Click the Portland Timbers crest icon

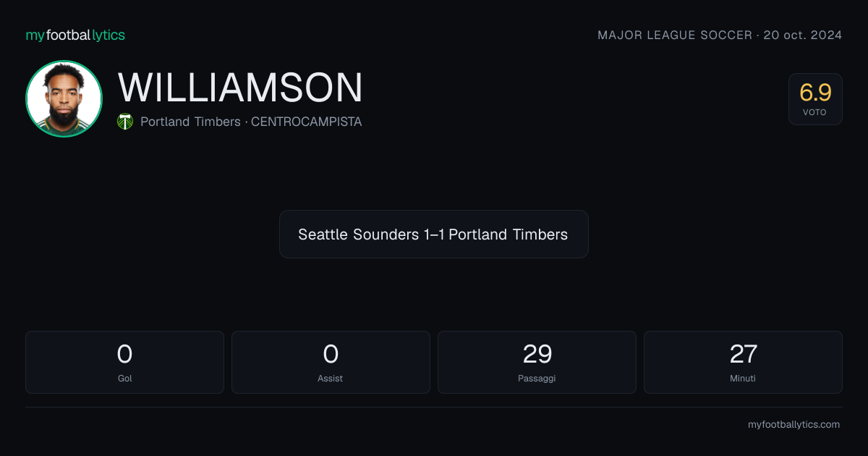click(x=125, y=122)
